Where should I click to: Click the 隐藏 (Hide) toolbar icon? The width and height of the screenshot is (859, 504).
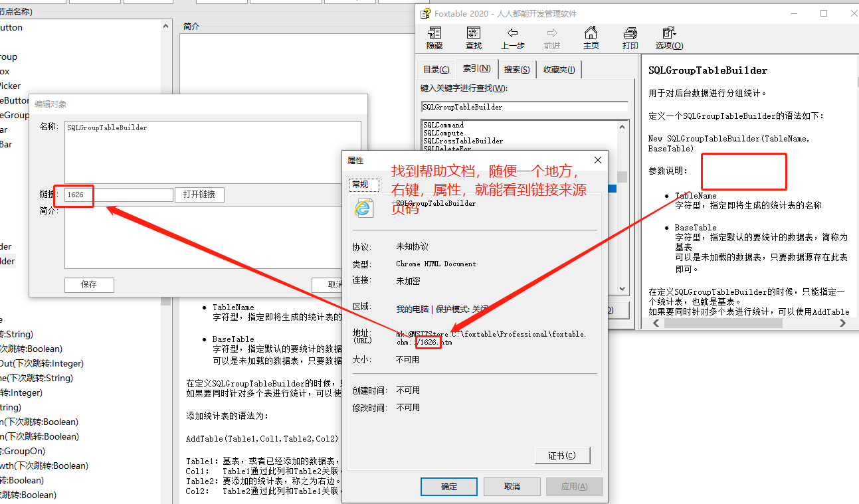click(x=434, y=39)
